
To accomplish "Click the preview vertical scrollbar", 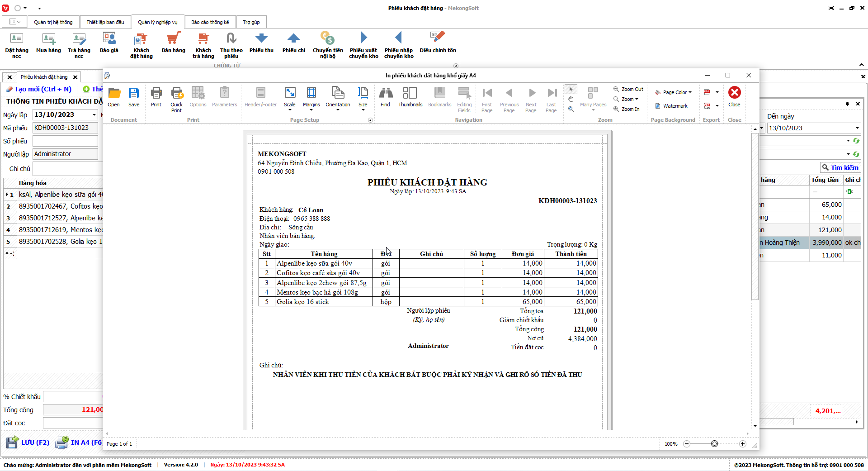I will (x=755, y=217).
